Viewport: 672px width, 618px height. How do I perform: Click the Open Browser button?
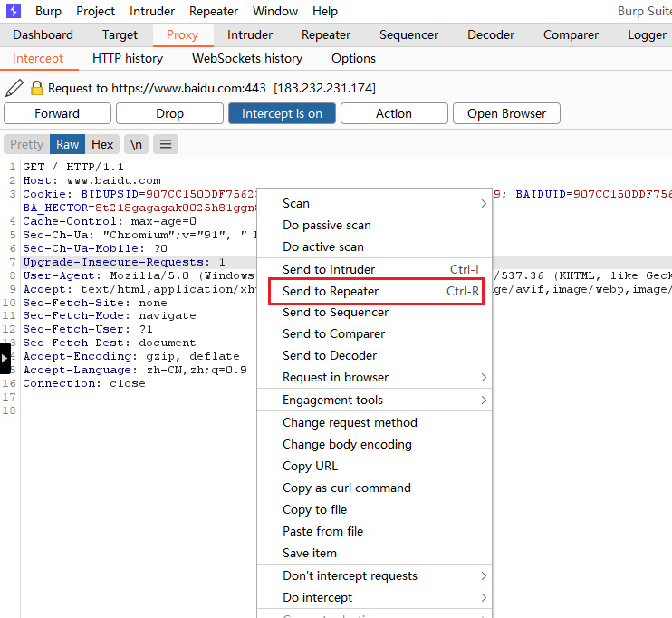(506, 113)
